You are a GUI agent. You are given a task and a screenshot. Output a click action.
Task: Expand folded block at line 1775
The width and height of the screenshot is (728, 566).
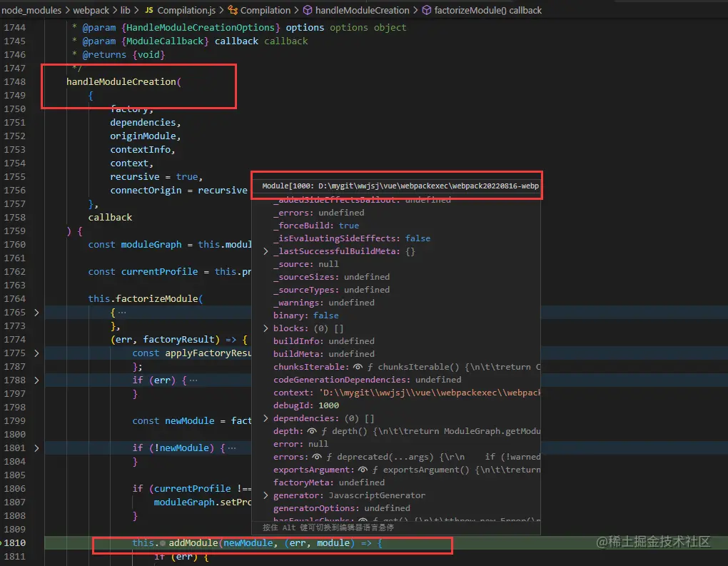coord(36,353)
